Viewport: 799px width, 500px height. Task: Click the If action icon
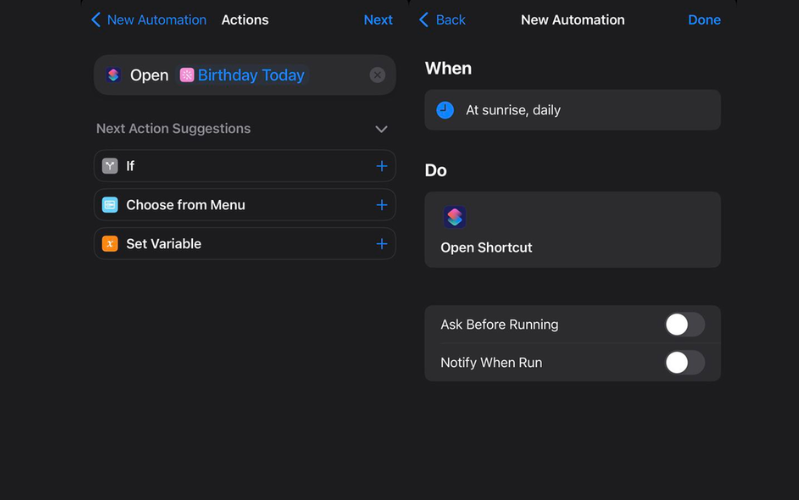coord(110,166)
